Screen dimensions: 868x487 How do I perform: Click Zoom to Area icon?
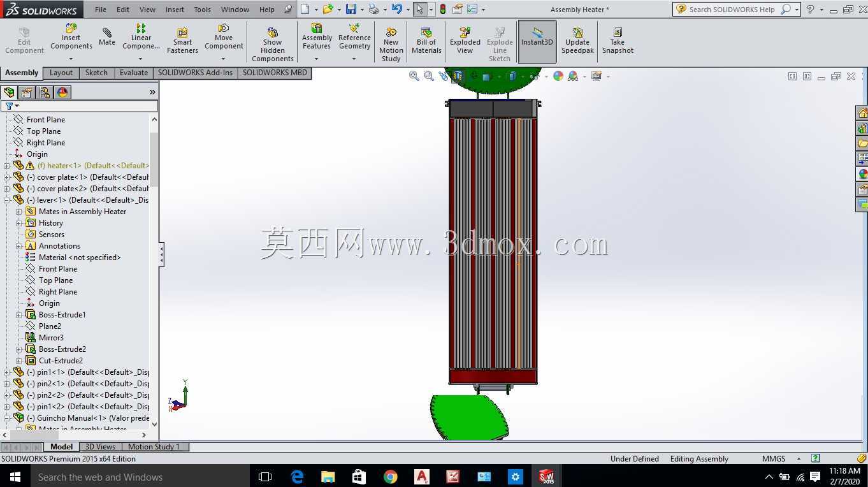coord(429,76)
